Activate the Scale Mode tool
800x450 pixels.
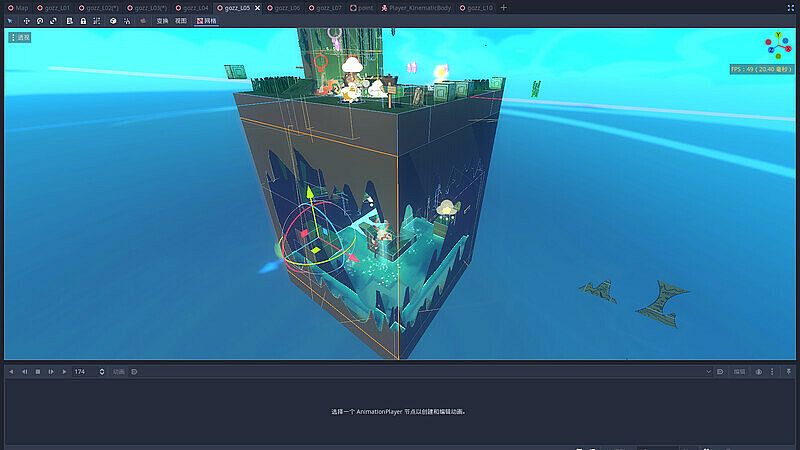coord(54,20)
